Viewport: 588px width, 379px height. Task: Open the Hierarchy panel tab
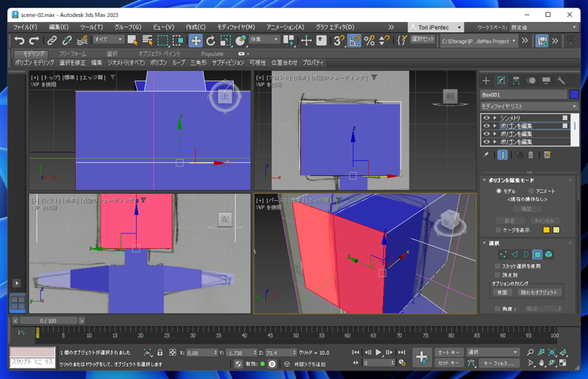coord(516,80)
